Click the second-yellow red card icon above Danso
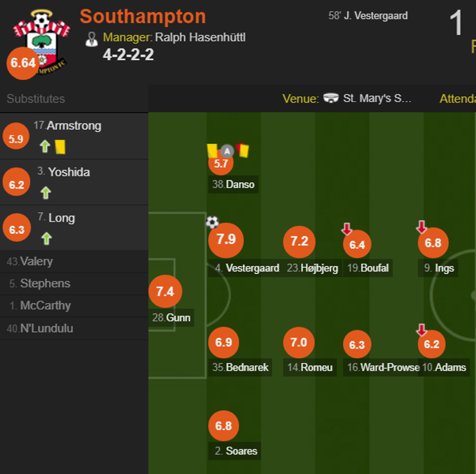 click(243, 150)
